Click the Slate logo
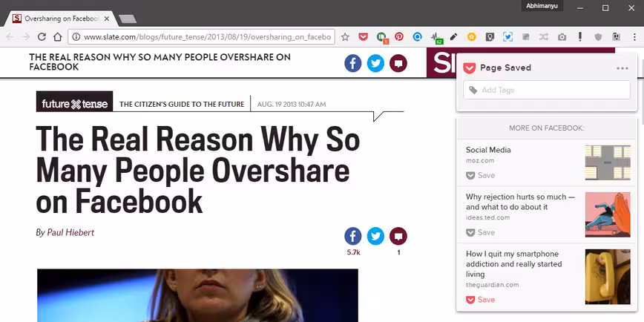Screen dimensions: 644x322 point(441,62)
